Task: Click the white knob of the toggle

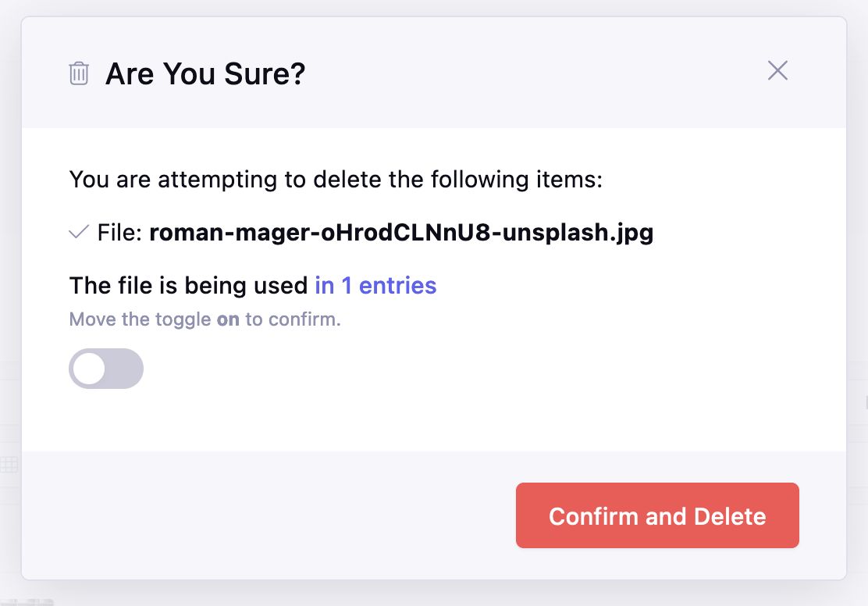Action: [89, 369]
